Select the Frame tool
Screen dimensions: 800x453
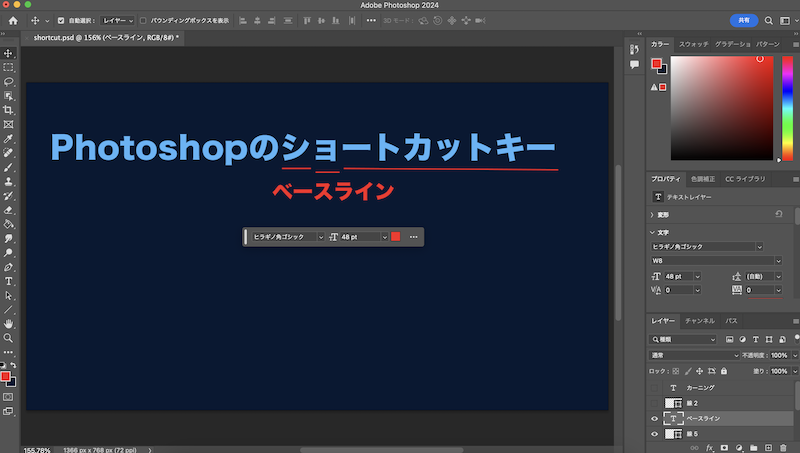pos(8,124)
